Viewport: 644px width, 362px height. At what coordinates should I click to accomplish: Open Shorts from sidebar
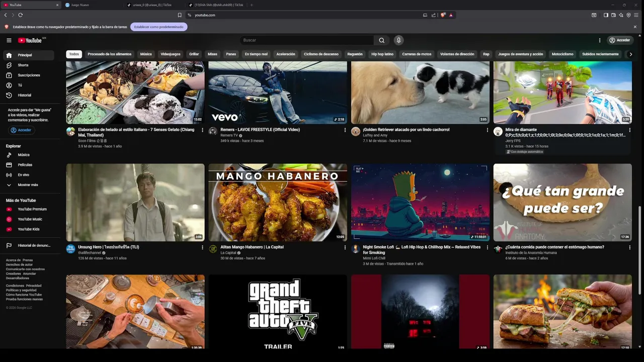(29, 65)
